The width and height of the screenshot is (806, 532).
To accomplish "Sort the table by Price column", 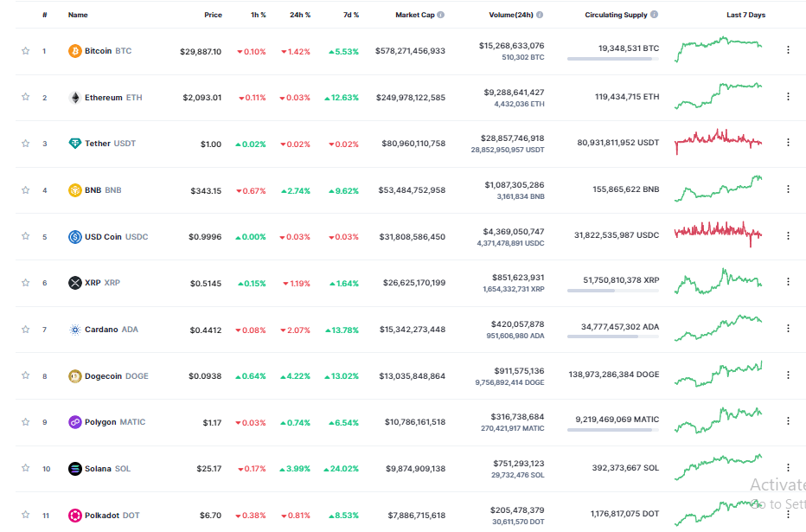I will click(x=213, y=15).
